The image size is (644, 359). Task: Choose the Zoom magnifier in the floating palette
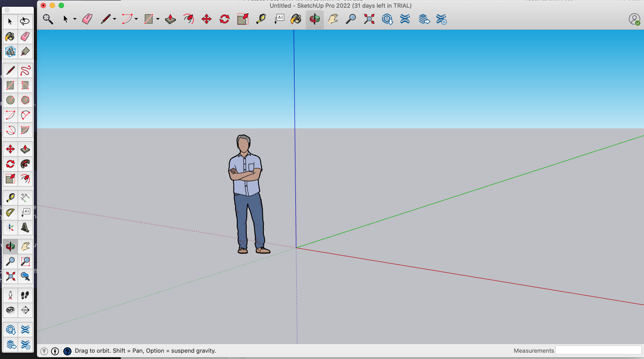[x=10, y=261]
